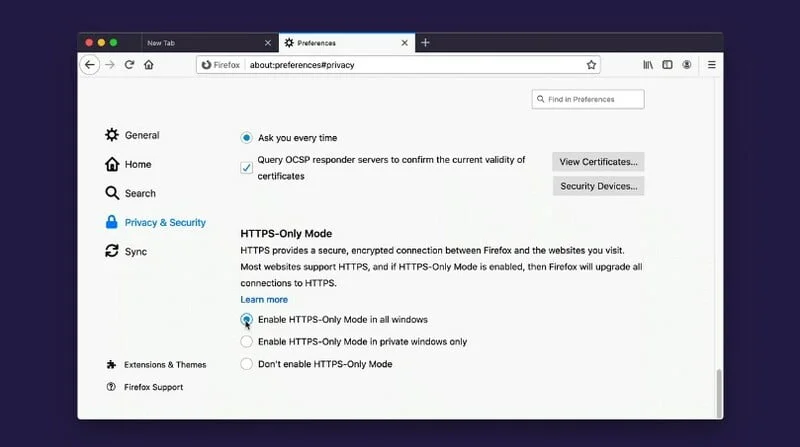Switch to the New Tab tab
The height and width of the screenshot is (447, 800).
[x=209, y=43]
